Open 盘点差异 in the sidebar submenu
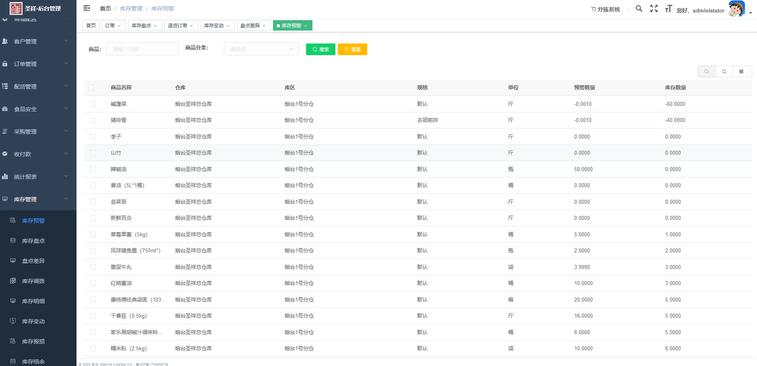Image resolution: width=757 pixels, height=366 pixels. pos(33,261)
